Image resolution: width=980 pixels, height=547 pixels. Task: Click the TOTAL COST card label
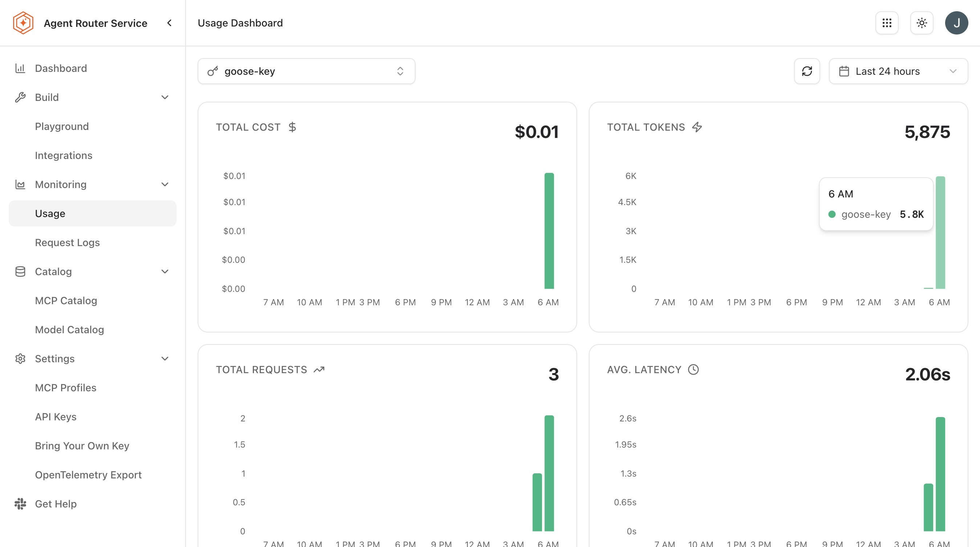click(x=248, y=127)
